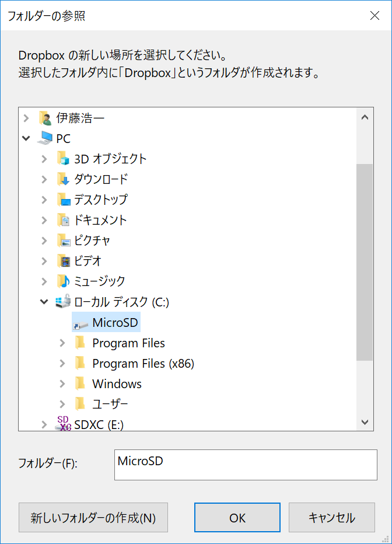The image size is (392, 544).
Task: Select the デスクトップ label
Action: (101, 200)
